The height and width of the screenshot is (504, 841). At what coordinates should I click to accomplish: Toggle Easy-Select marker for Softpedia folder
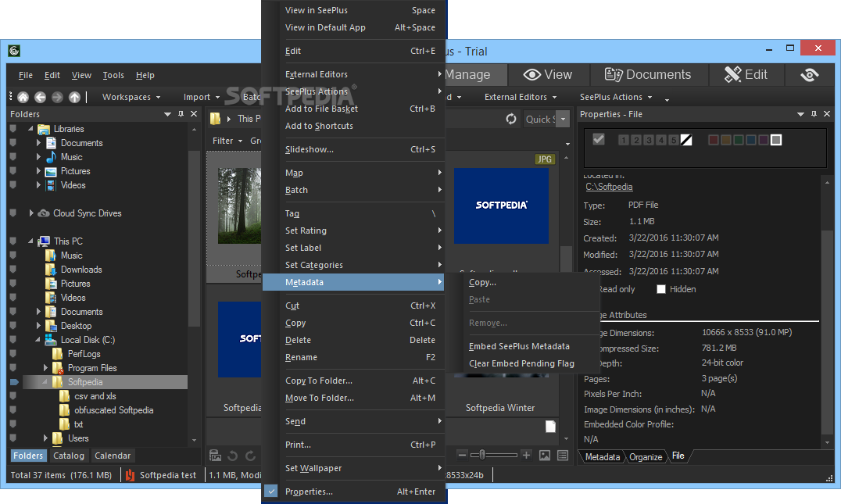point(14,382)
